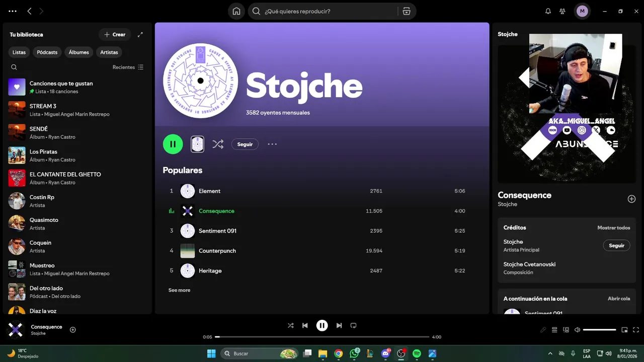Viewport: 644px width, 362px height.
Task: Add Consequence to liked songs in right panel
Action: point(631,199)
